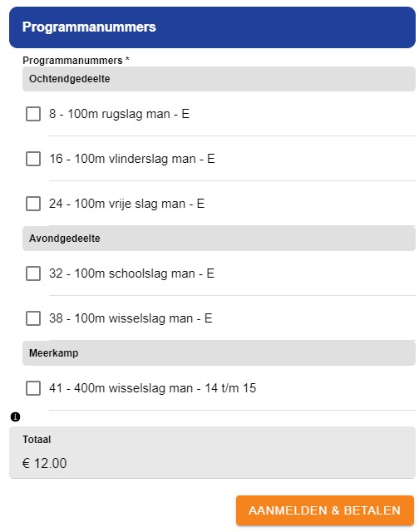
Task: Enable 32 - 100m schoolslag man checkbox
Action: (x=33, y=273)
